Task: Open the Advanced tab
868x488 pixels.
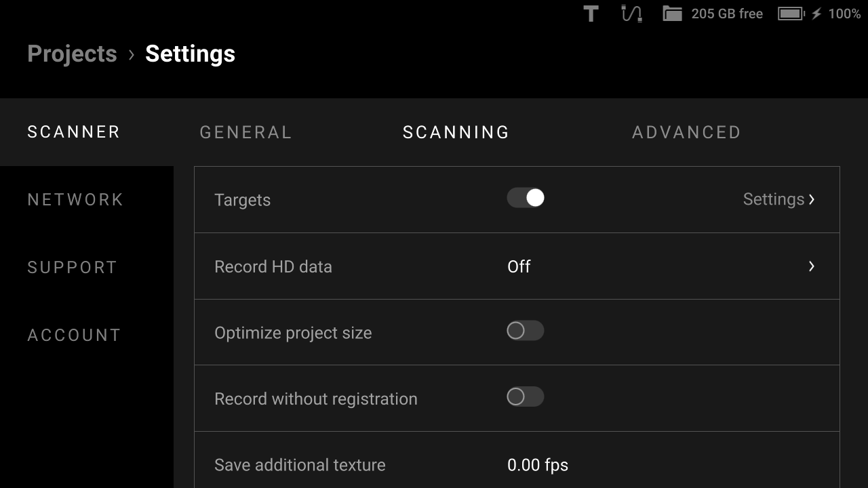Action: [x=686, y=132]
